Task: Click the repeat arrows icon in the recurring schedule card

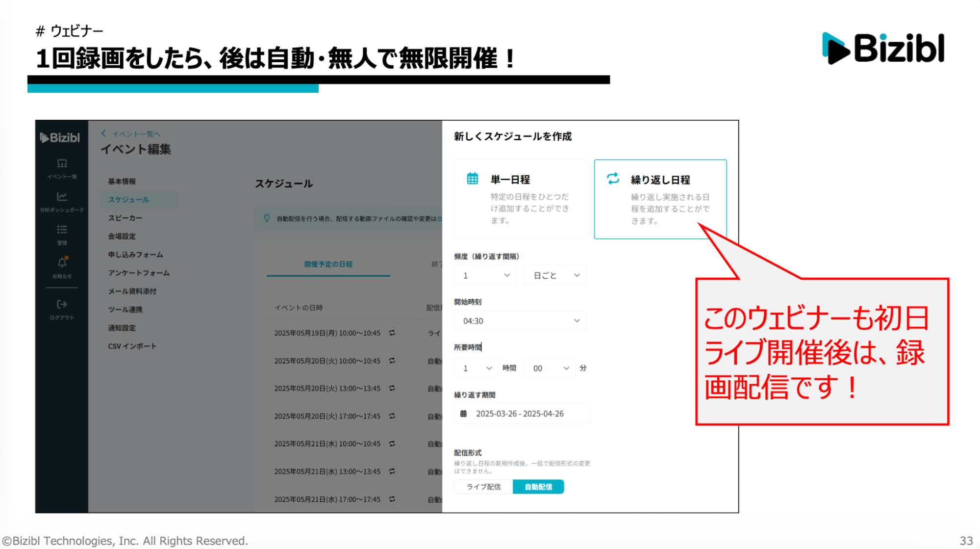Action: pos(613,179)
